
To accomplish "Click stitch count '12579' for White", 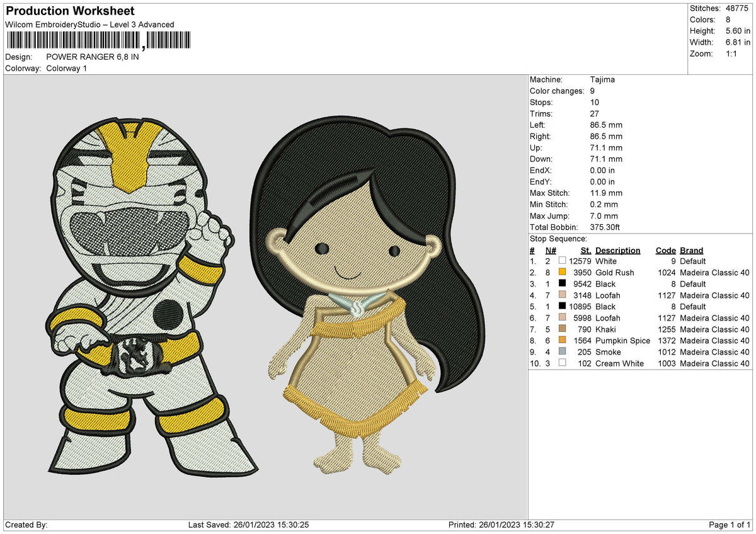I will [x=580, y=261].
